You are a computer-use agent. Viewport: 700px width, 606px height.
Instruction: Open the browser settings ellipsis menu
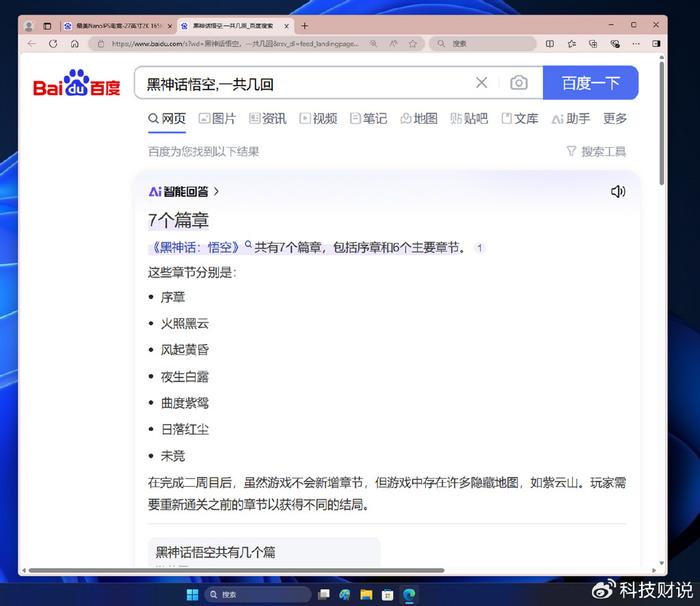636,43
